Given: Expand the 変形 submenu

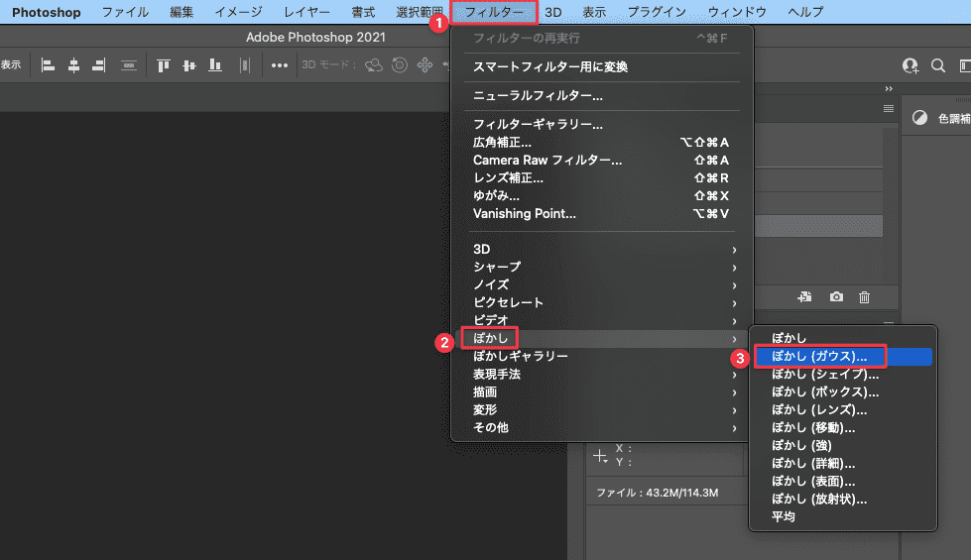Looking at the screenshot, I should click(x=602, y=409).
